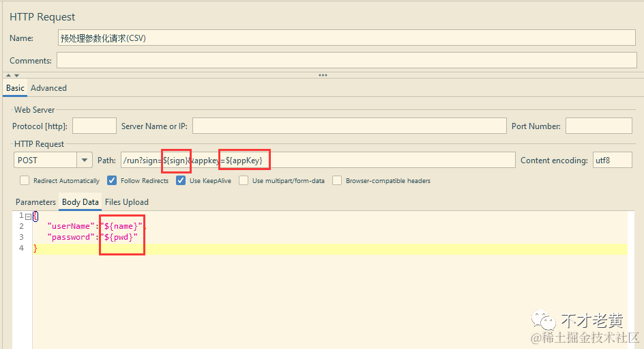
Task: Collapse the JSON block fold marker
Action: click(x=28, y=217)
